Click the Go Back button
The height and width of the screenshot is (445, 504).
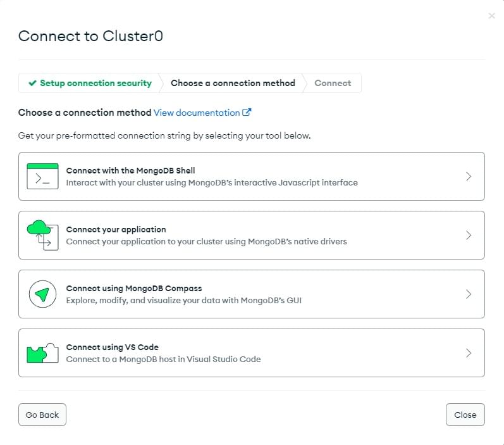click(42, 415)
